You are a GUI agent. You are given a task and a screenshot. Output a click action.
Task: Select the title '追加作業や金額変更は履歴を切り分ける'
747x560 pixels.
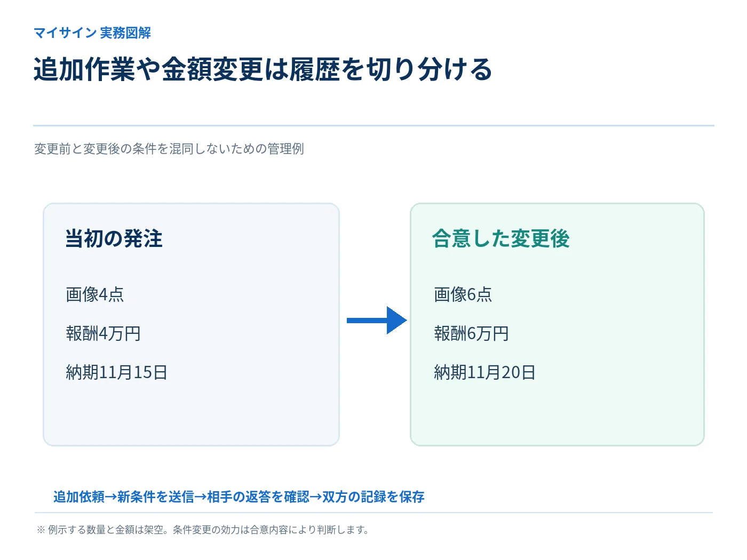(x=263, y=69)
